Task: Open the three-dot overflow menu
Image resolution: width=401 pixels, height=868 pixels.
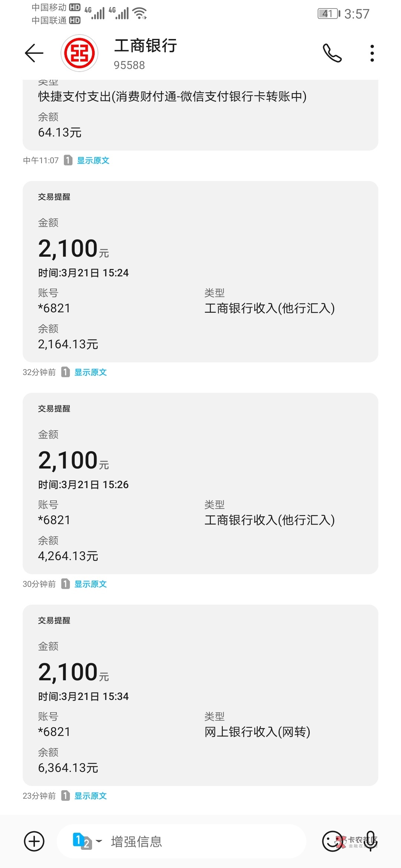Action: [372, 53]
